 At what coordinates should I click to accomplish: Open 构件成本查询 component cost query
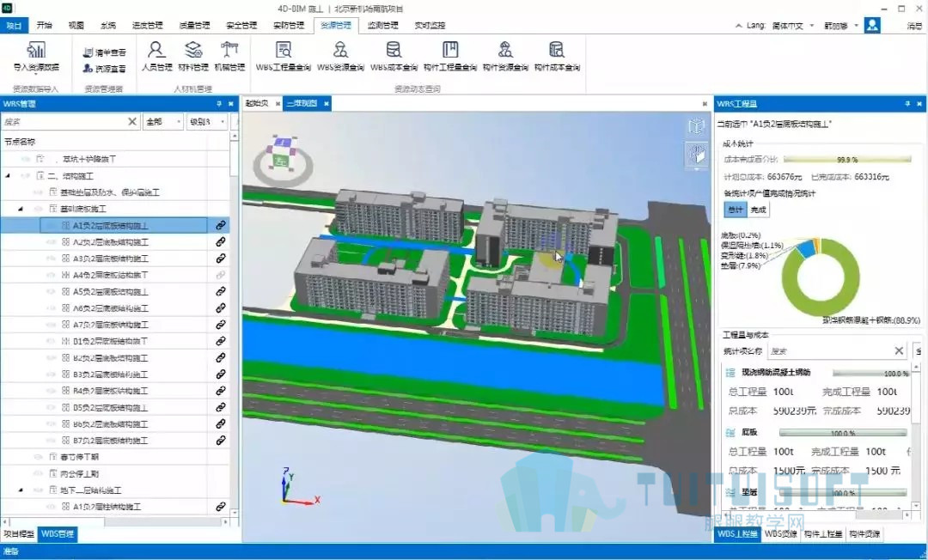pyautogui.click(x=557, y=57)
